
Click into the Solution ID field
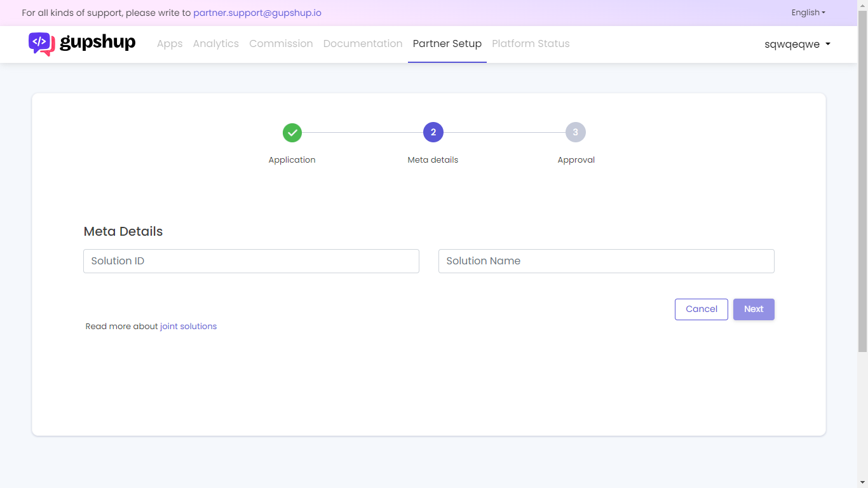[251, 261]
